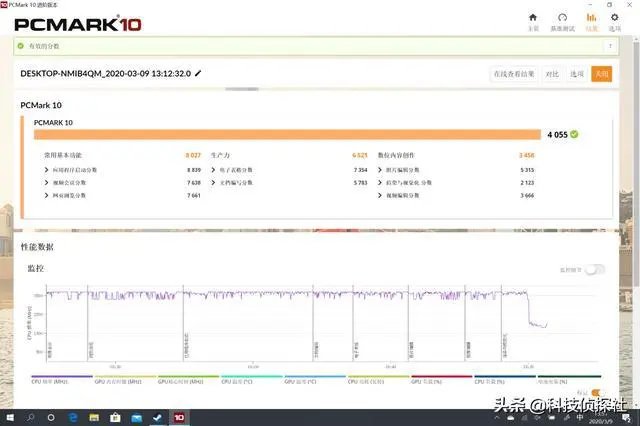Image resolution: width=640 pixels, height=426 pixels.
Task: Toggle the GPU核心时钟 (MHz) green legend series
Action: [x=188, y=380]
